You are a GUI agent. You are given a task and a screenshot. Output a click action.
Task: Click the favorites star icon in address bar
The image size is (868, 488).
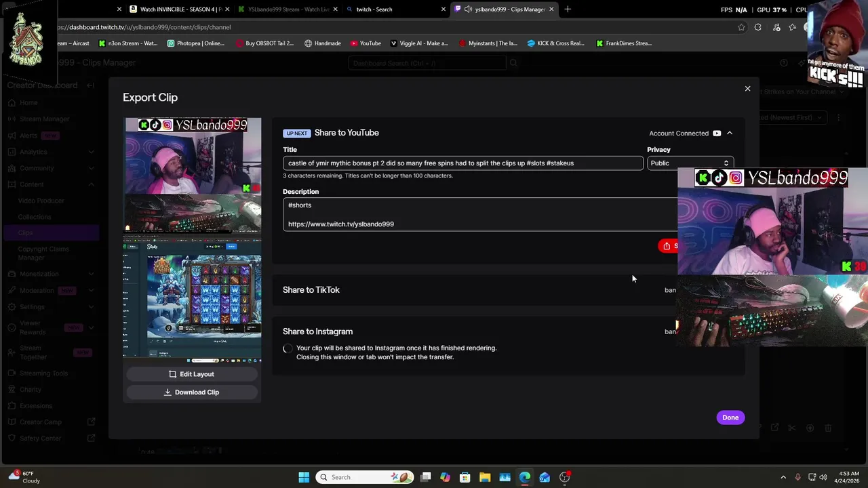click(x=741, y=27)
